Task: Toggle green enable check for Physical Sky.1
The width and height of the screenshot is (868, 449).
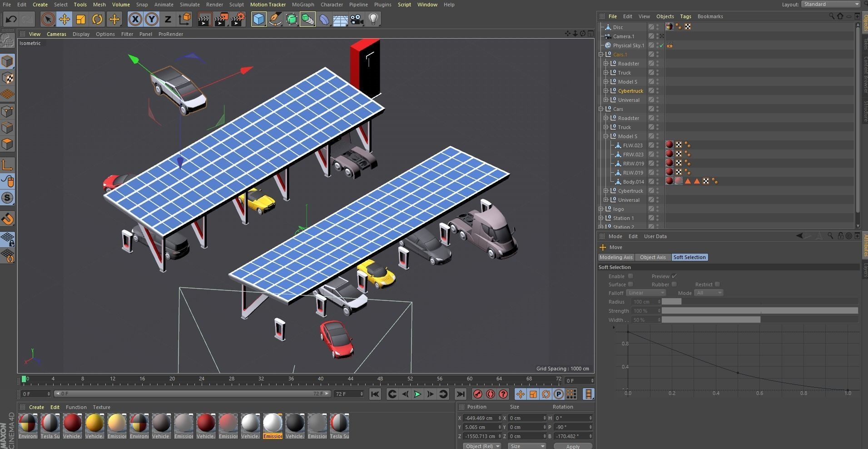Action: (x=662, y=45)
